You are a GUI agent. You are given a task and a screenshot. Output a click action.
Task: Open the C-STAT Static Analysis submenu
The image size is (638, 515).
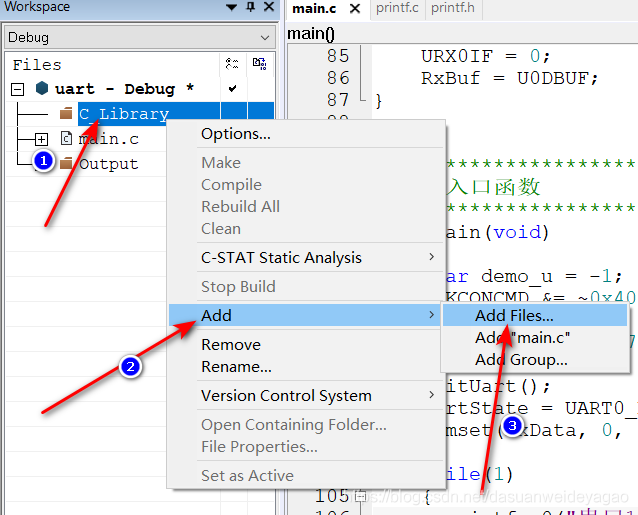(306, 258)
